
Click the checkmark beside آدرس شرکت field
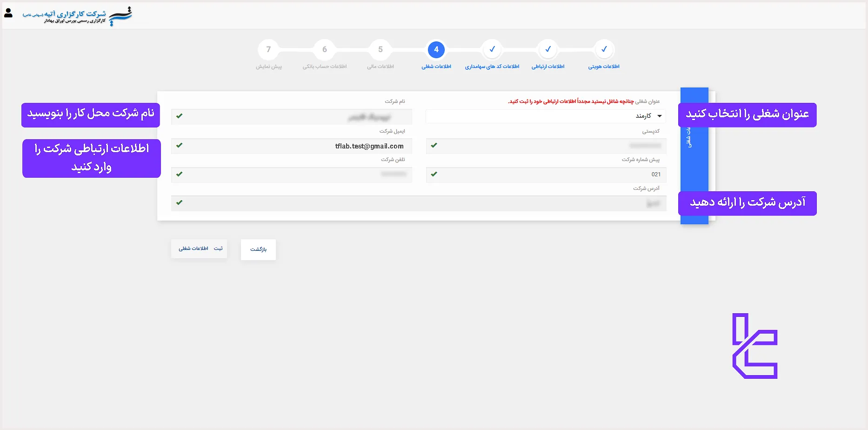click(180, 203)
